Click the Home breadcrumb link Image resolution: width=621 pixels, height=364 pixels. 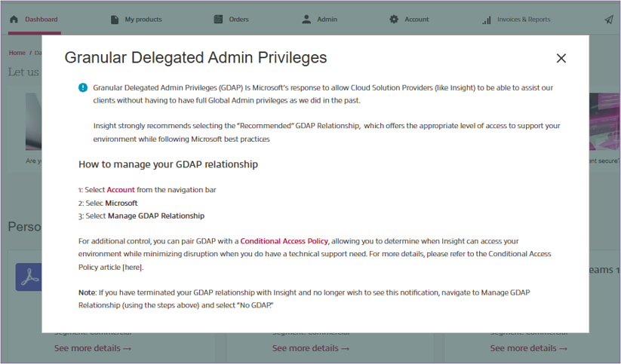tap(17, 53)
